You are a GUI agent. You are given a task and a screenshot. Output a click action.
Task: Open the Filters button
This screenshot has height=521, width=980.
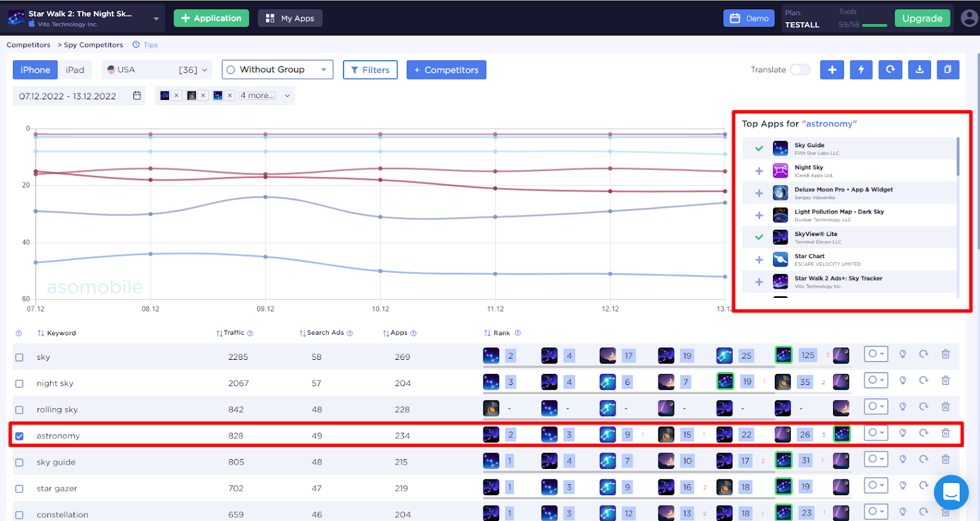coord(370,70)
